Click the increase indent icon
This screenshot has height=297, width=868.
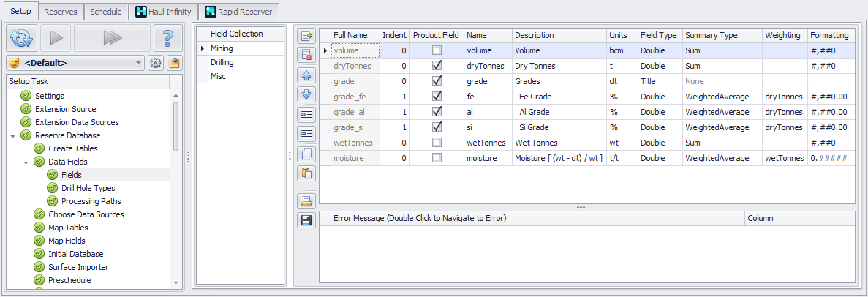click(306, 114)
